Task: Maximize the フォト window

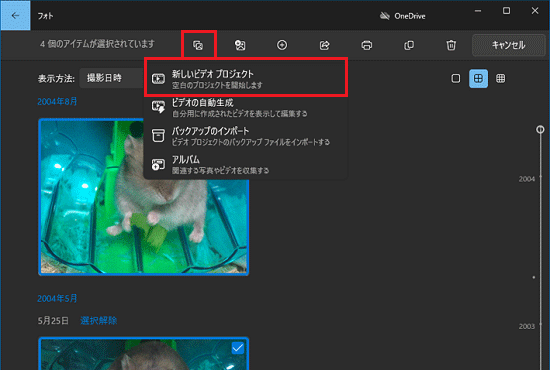Action: (x=506, y=11)
